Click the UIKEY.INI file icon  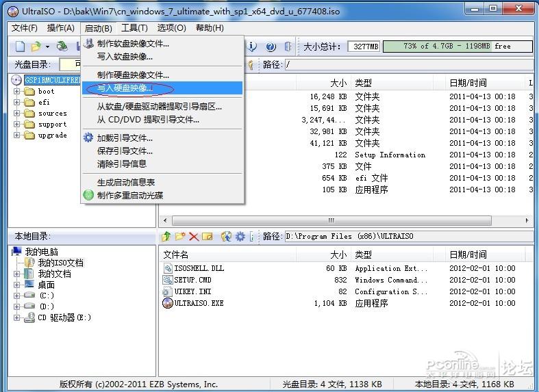pyautogui.click(x=167, y=291)
